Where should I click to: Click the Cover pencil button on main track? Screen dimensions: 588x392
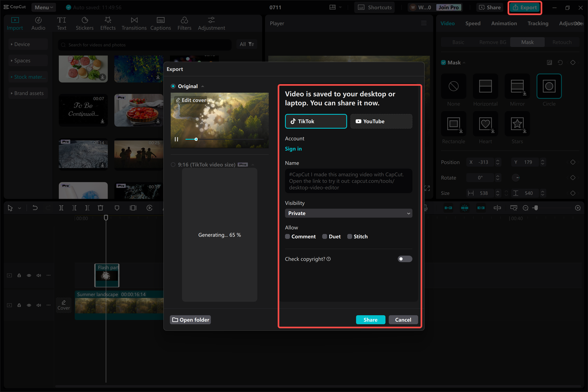tap(63, 305)
